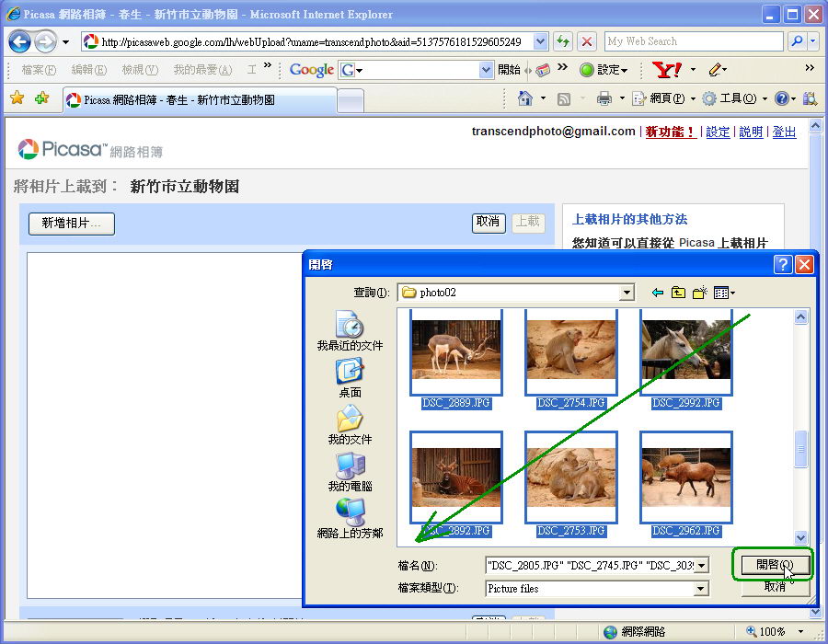
Task: Open the Home page icon
Action: 525,98
